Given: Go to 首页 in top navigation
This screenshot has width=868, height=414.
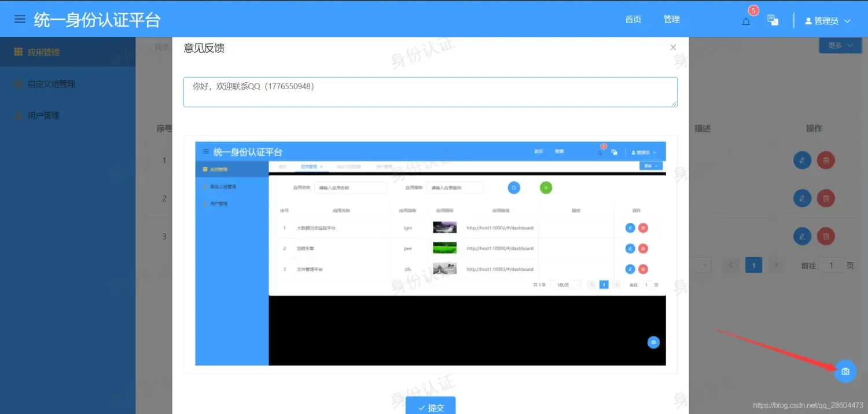Looking at the screenshot, I should point(633,19).
